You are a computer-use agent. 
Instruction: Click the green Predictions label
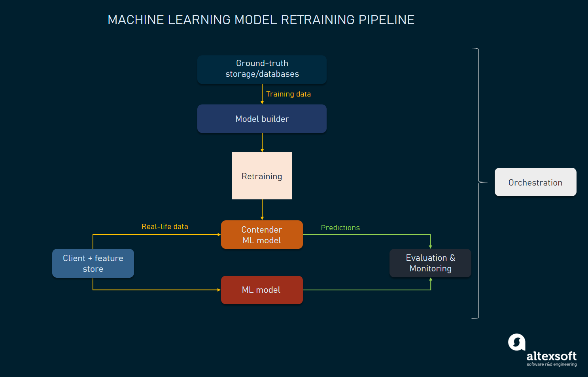coord(340,228)
